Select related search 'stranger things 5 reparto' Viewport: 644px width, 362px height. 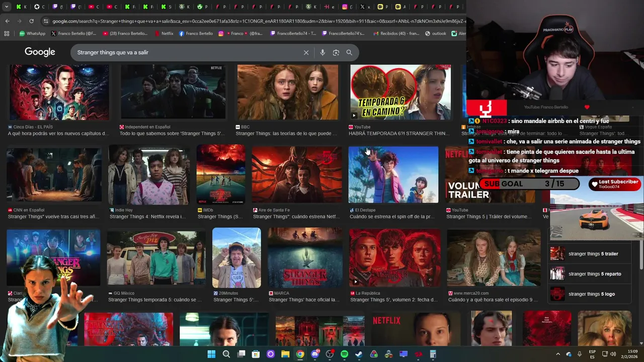coord(589,274)
